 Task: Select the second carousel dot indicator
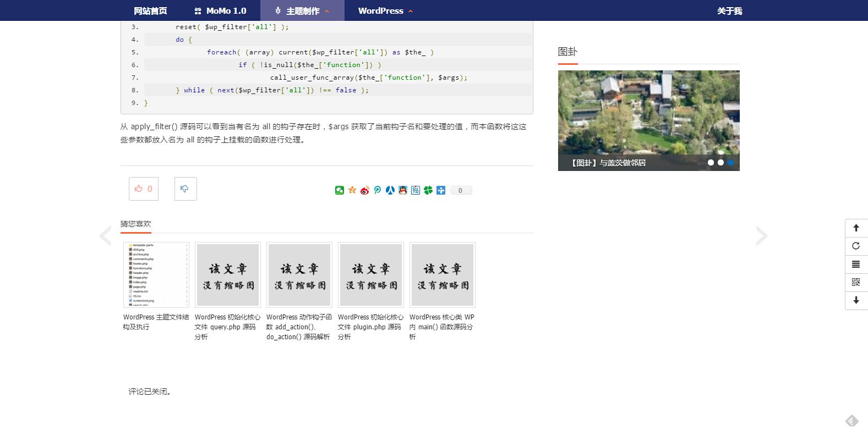point(720,163)
